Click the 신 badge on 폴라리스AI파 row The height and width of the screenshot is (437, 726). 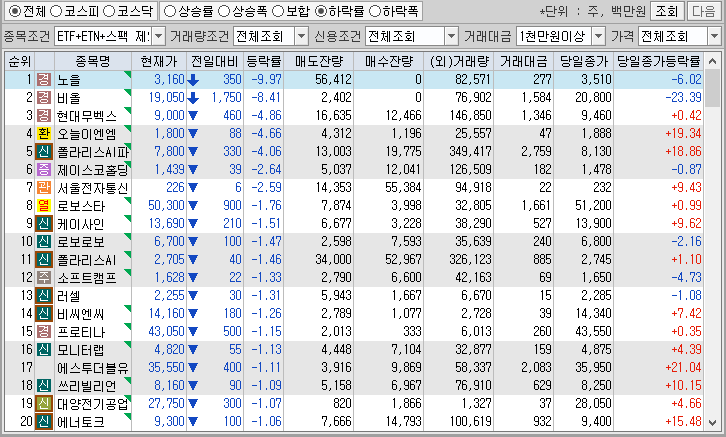click(x=44, y=151)
